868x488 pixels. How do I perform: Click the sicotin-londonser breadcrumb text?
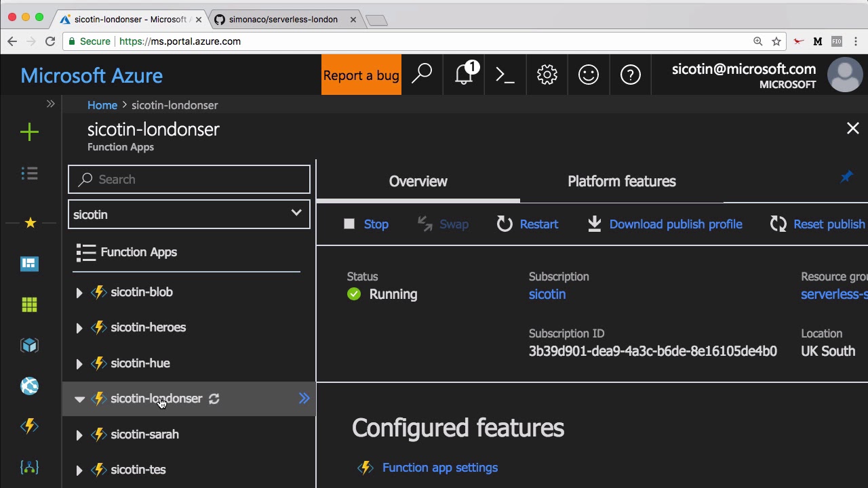click(175, 105)
